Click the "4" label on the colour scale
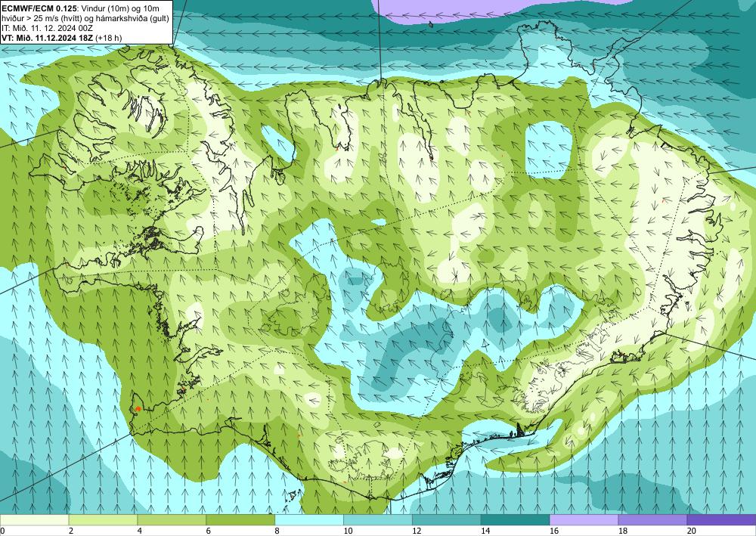756x536 pixels. click(140, 531)
